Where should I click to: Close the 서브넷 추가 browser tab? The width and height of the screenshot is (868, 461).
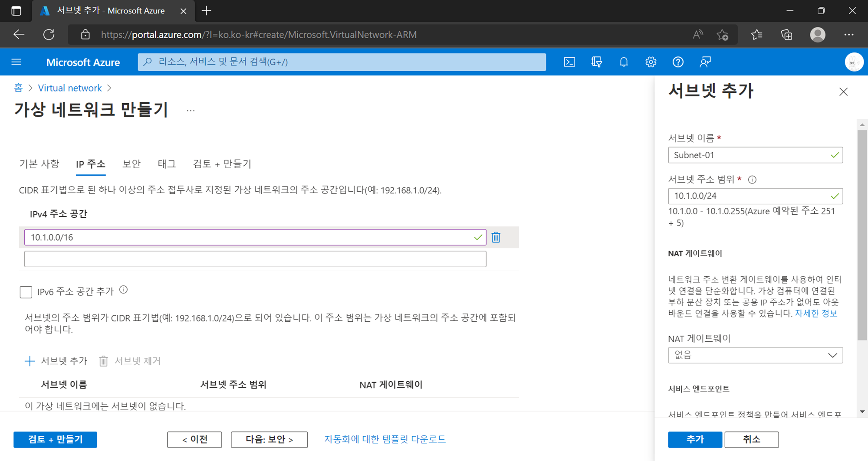pyautogui.click(x=183, y=11)
